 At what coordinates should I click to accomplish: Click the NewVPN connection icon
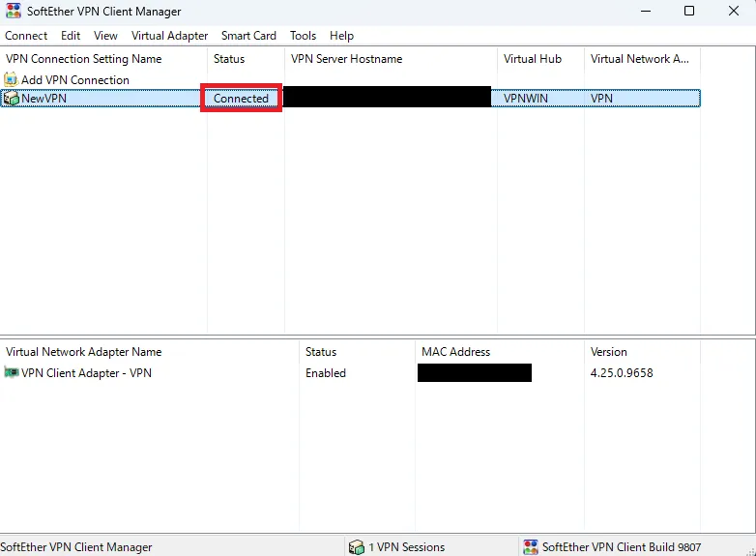point(11,99)
